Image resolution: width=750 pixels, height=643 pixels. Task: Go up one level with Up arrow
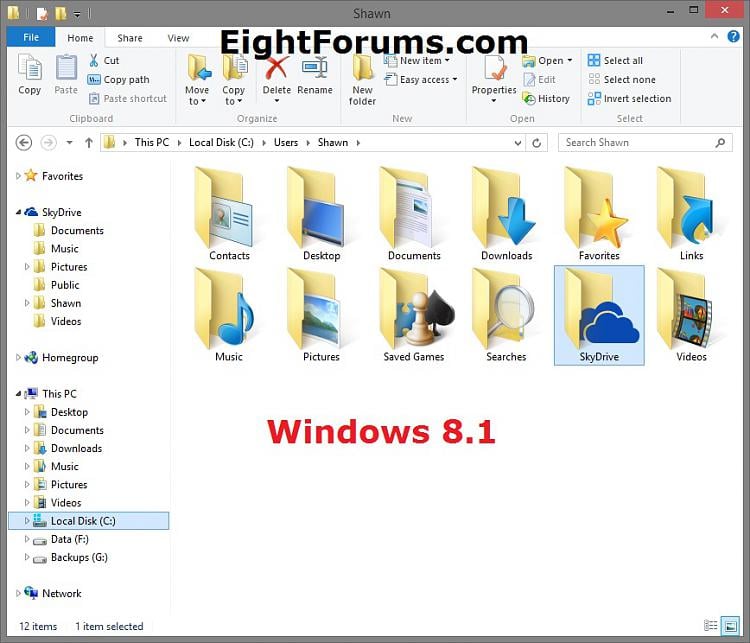[88, 143]
